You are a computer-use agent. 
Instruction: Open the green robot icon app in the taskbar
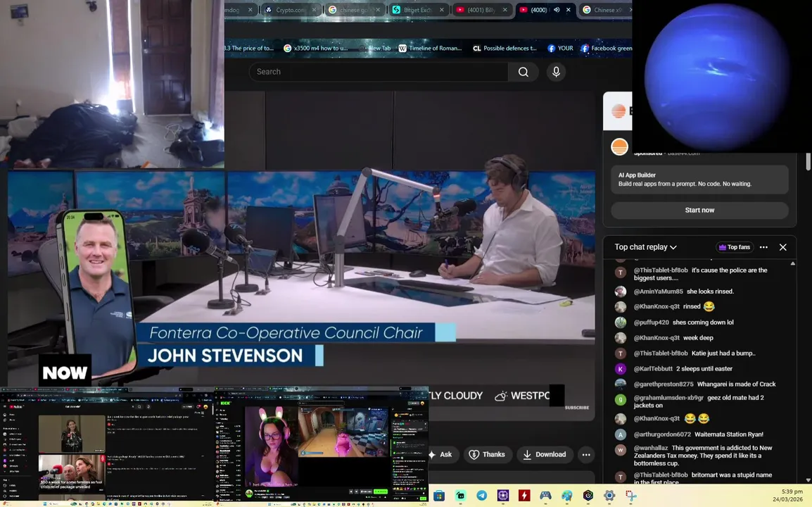pos(460,496)
